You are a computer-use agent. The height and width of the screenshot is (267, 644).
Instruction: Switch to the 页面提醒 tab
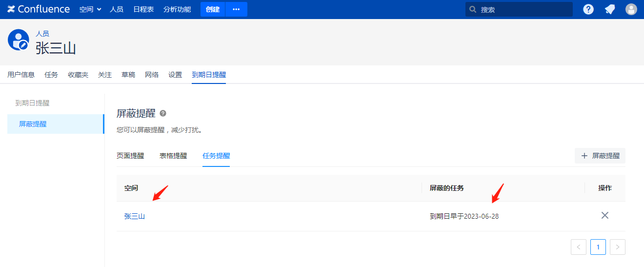(x=130, y=156)
